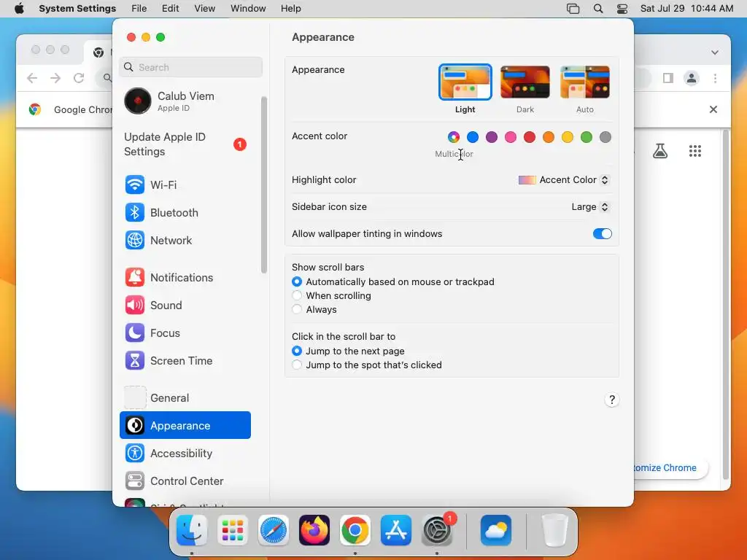Open Wi-Fi settings in sidebar
This screenshot has height=560, width=747.
[185, 184]
